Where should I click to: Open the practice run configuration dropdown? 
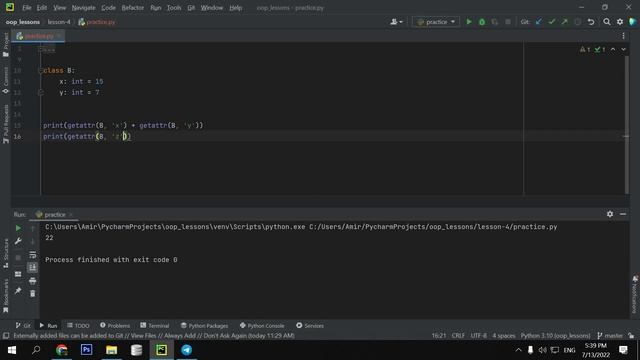pos(436,22)
